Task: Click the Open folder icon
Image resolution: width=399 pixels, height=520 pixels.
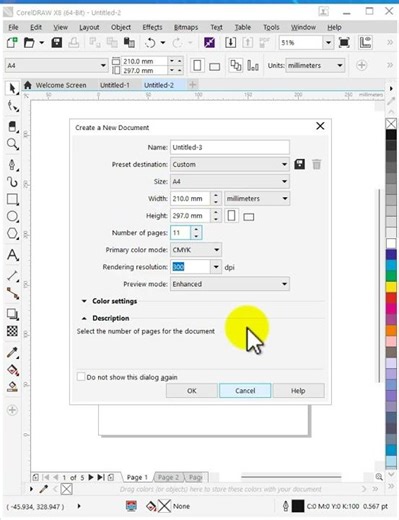Action: 29,43
